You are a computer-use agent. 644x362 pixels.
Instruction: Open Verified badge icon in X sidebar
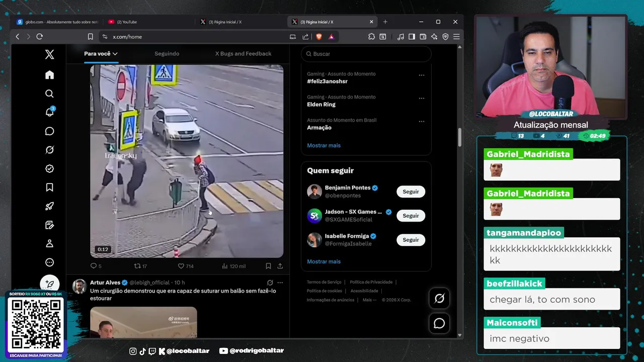pos(49,168)
